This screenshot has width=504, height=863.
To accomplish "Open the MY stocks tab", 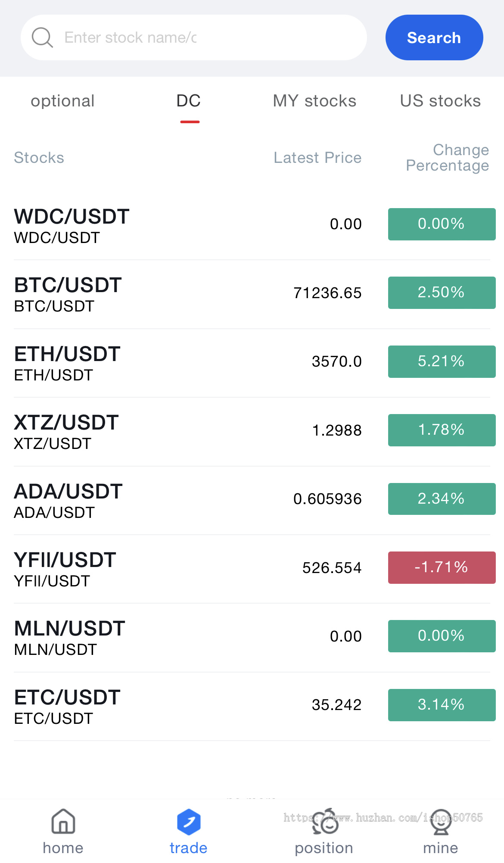I will [x=314, y=101].
